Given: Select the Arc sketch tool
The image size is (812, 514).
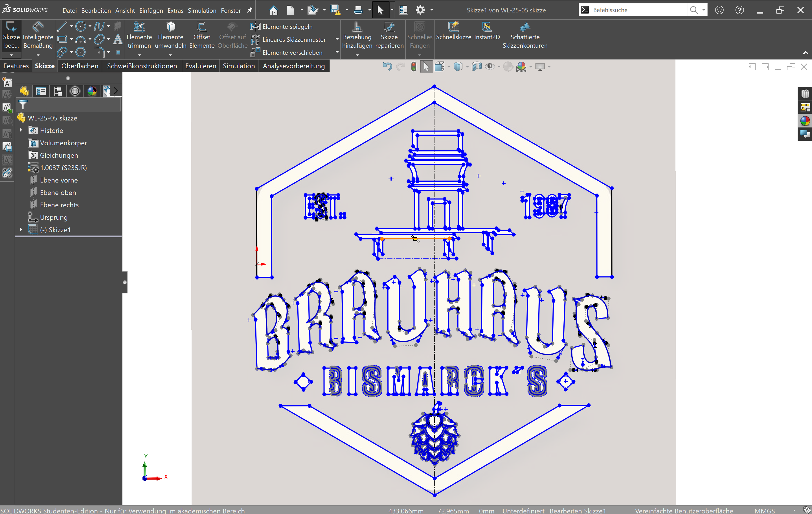Looking at the screenshot, I should pos(81,39).
